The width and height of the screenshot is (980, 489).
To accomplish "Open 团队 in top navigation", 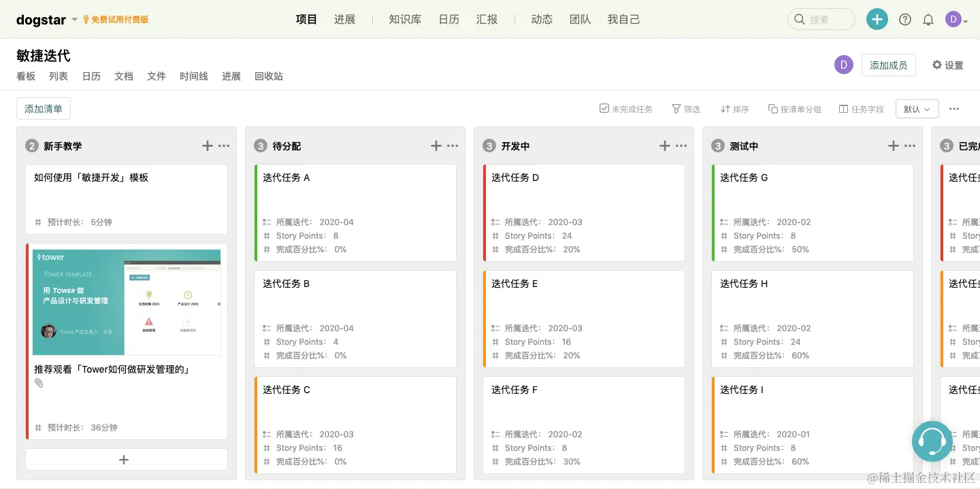I will 581,19.
